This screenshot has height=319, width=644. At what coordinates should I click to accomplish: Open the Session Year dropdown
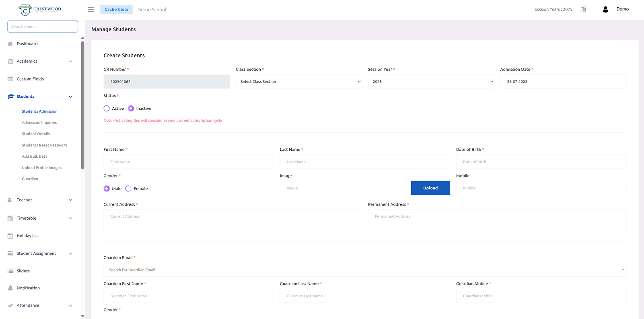(x=431, y=82)
